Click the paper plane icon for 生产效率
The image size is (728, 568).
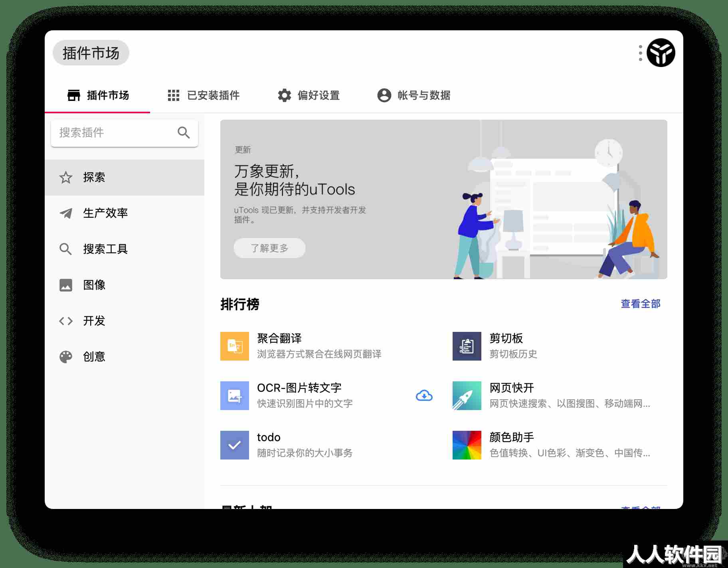coord(66,213)
